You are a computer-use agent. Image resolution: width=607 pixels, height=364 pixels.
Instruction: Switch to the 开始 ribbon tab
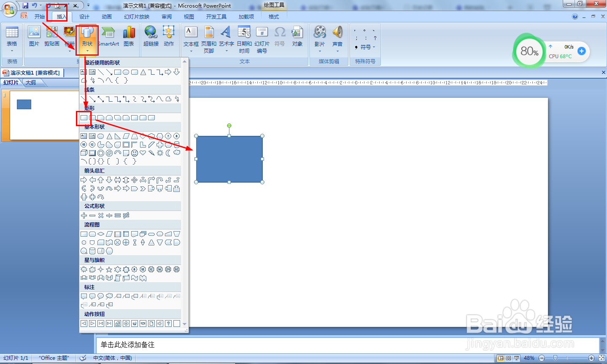click(40, 17)
